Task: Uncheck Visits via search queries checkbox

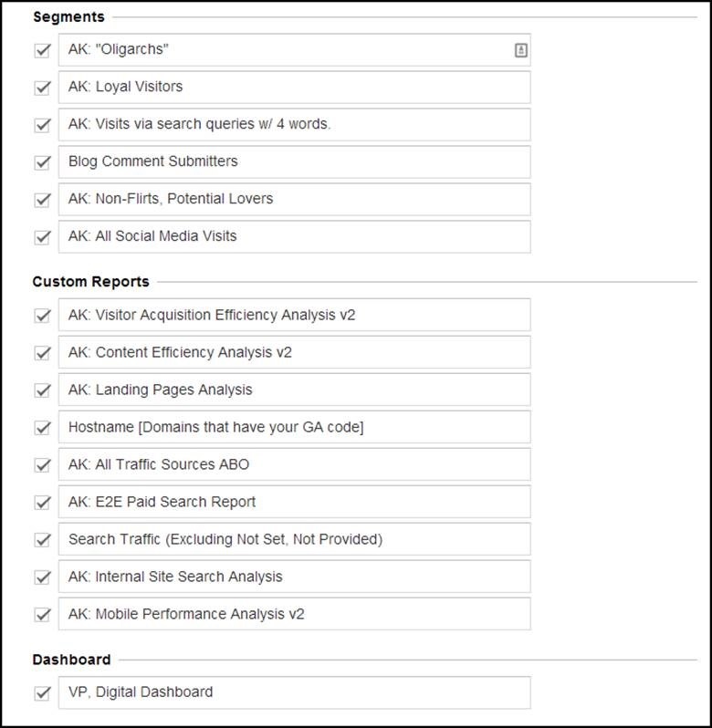Action: tap(42, 125)
